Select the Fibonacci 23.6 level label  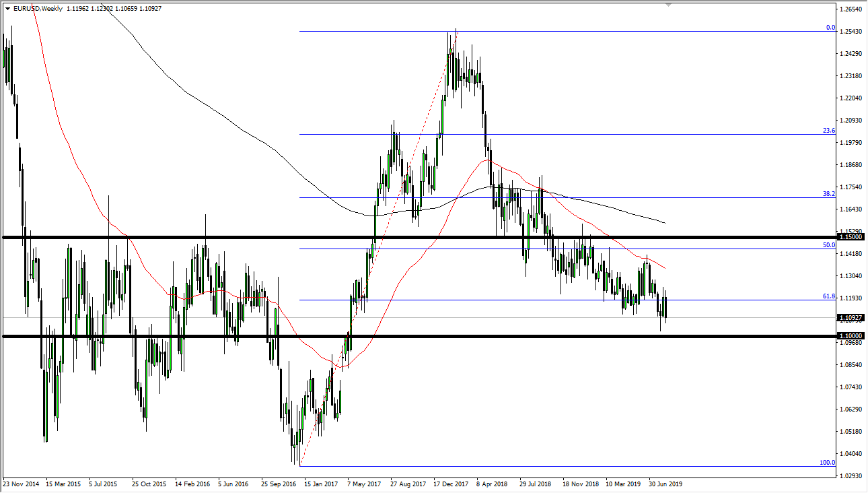pos(829,131)
